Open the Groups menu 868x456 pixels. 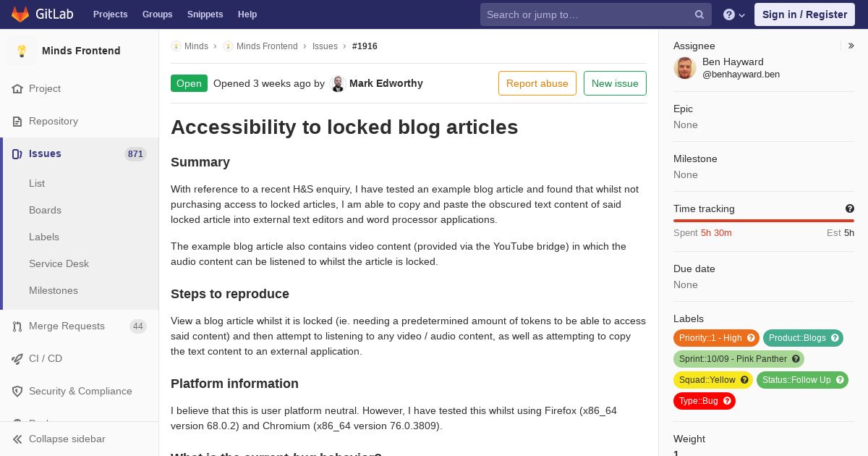point(157,14)
